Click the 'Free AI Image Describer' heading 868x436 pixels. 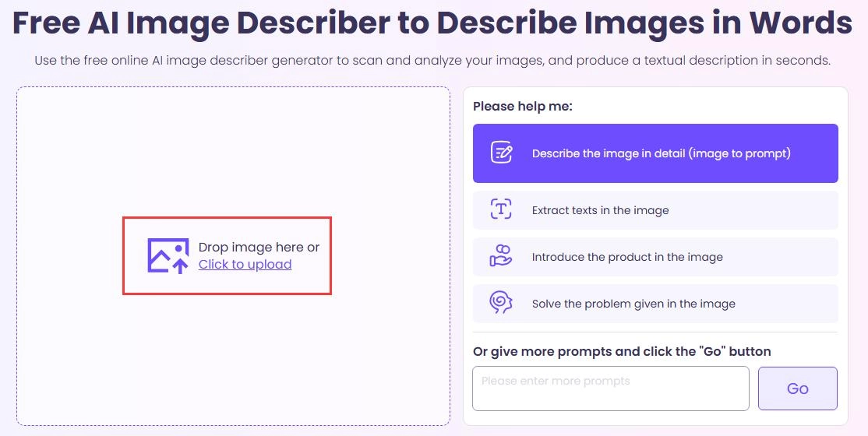[432, 23]
